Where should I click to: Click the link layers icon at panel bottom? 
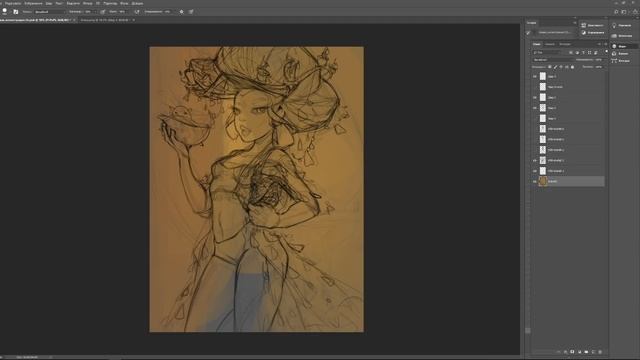558,352
